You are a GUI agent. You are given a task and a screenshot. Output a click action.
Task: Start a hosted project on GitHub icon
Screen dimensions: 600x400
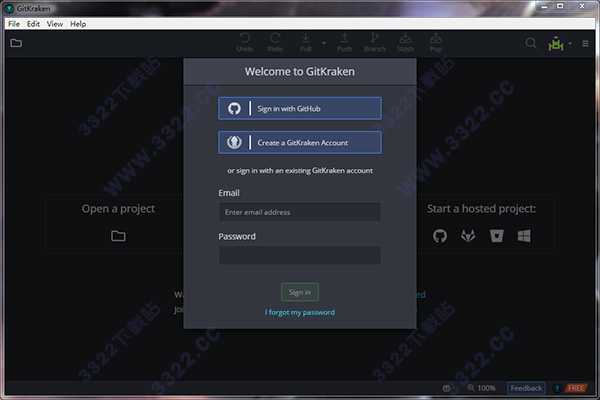coord(440,236)
